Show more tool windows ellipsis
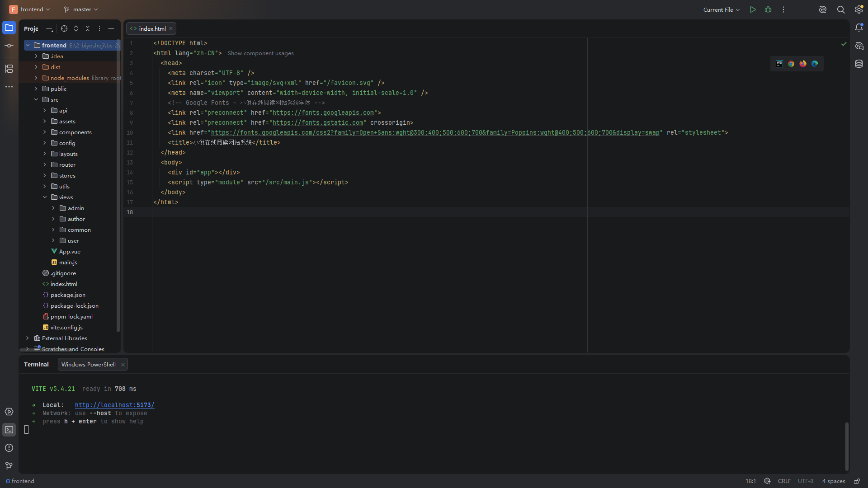Screen dimensions: 868x488 pyautogui.click(x=9, y=87)
